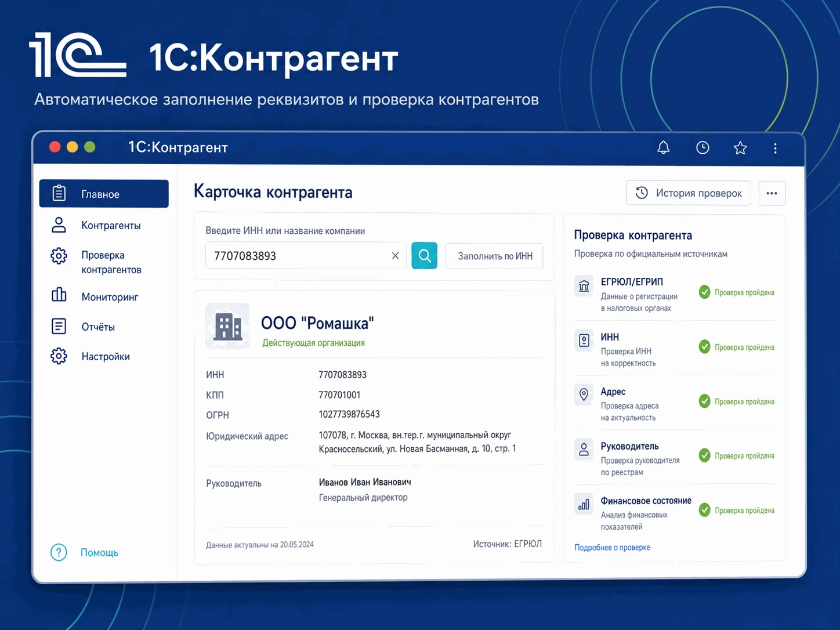Open the three-dot menu beside История проверок
This screenshot has width=840, height=630.
point(772,193)
